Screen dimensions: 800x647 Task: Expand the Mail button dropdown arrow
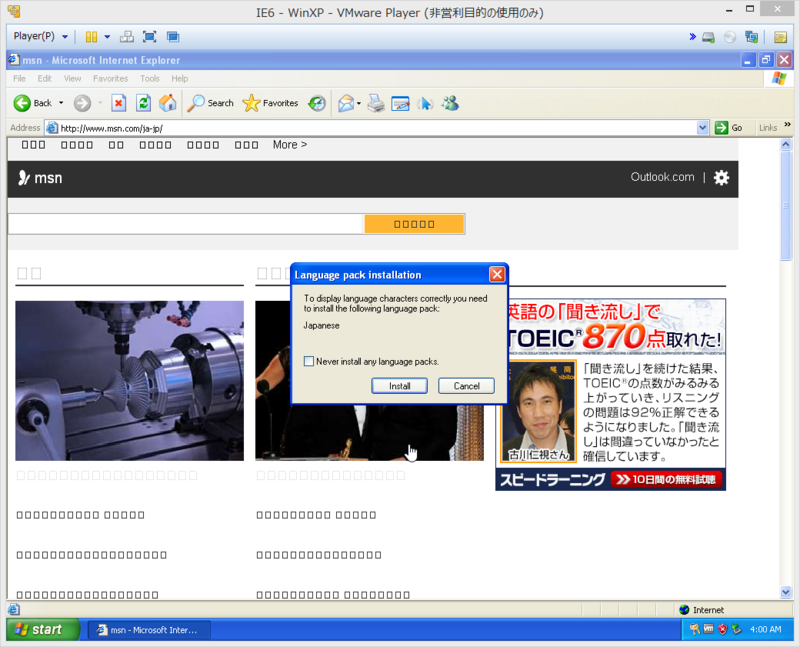tap(359, 104)
